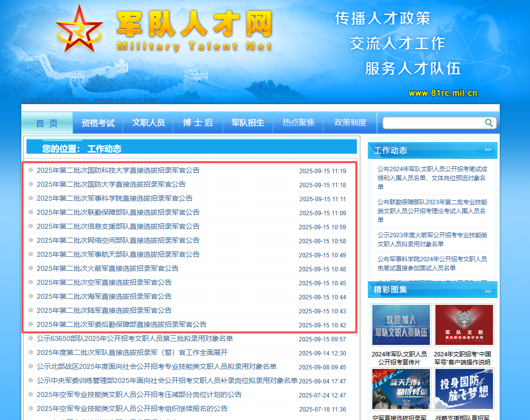Open the red 军队文职 client guide thumbnail
This screenshot has width=530, height=420.
[464, 324]
